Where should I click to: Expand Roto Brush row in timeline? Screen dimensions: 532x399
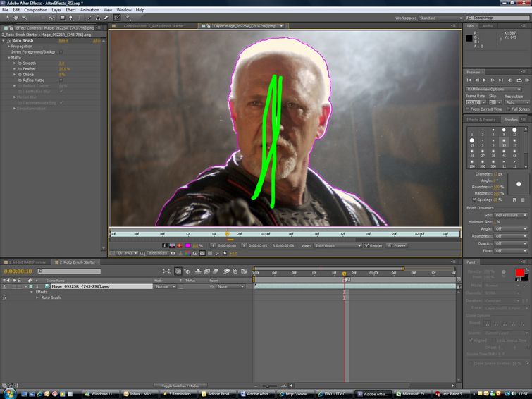(37, 297)
